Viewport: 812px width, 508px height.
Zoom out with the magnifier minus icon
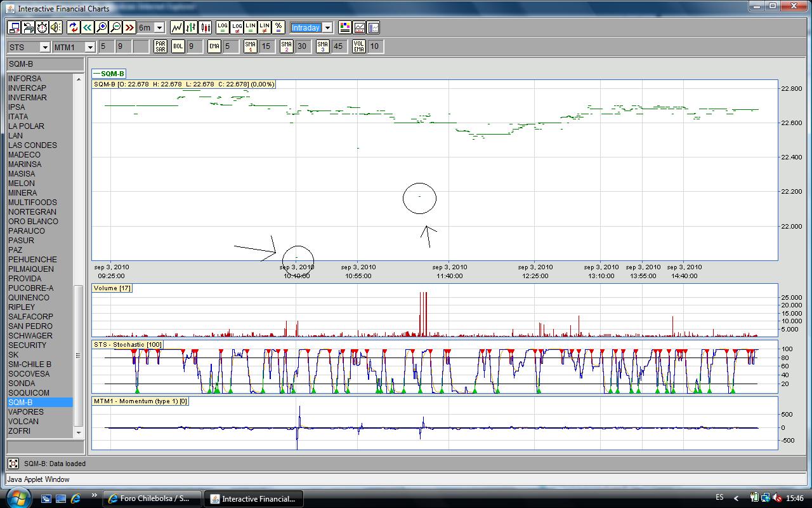(115, 27)
